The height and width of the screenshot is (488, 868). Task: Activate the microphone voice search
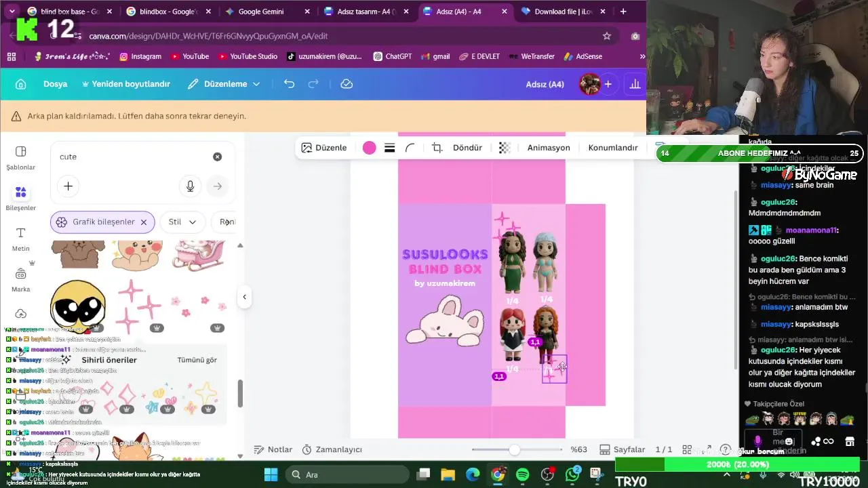click(191, 186)
